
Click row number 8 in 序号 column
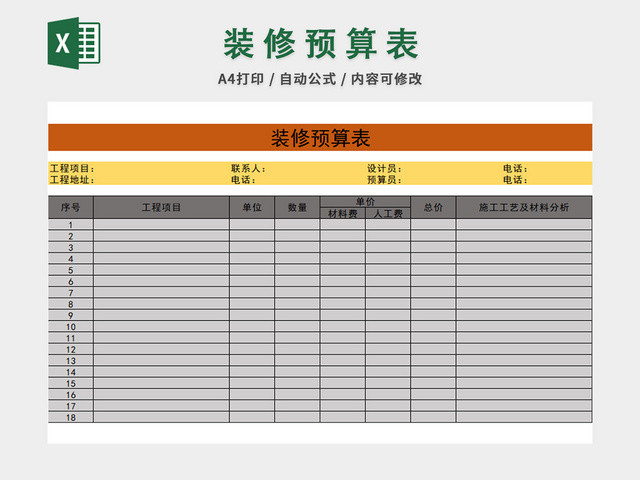(x=71, y=304)
